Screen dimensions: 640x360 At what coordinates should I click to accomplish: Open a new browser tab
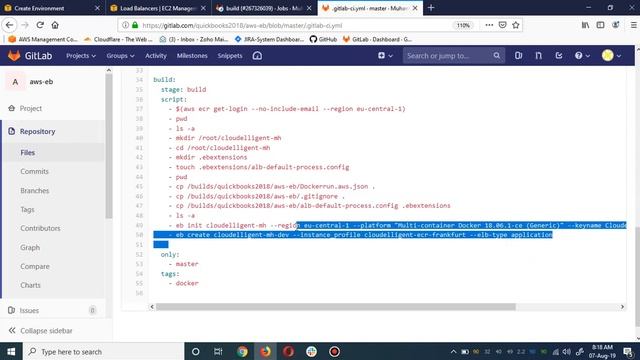click(x=431, y=8)
